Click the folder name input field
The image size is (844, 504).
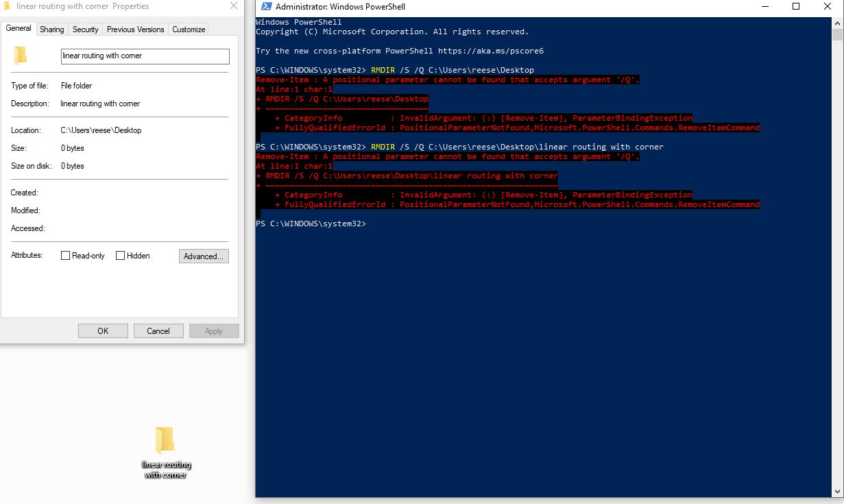(x=145, y=56)
